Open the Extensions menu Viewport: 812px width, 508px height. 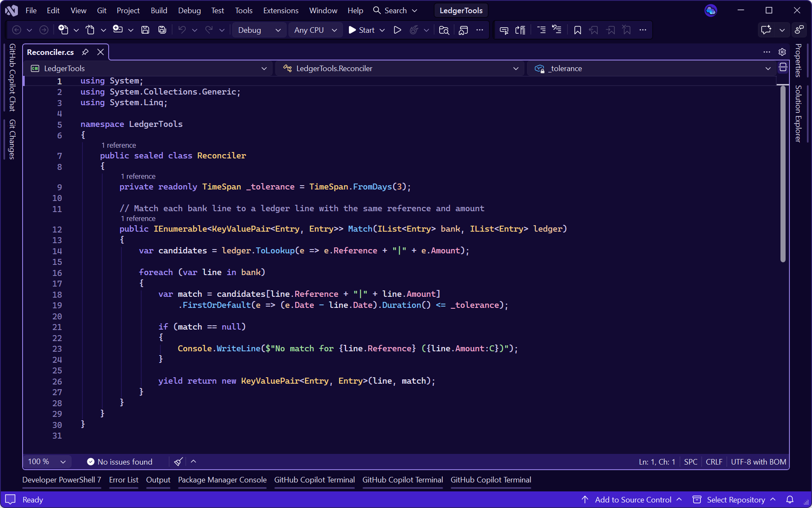(281, 10)
